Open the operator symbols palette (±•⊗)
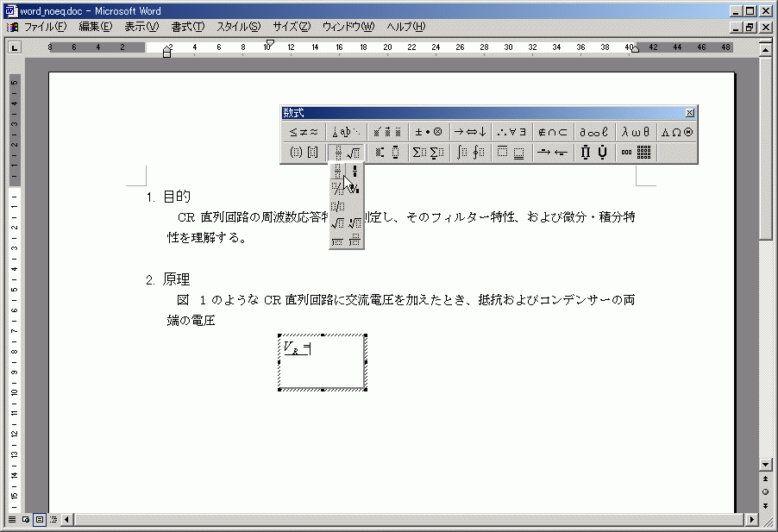 [429, 132]
